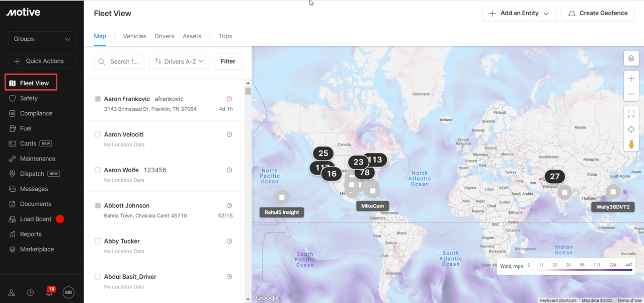Open the Add an Entity dropdown
Screen dimensions: 644x303
tap(519, 13)
